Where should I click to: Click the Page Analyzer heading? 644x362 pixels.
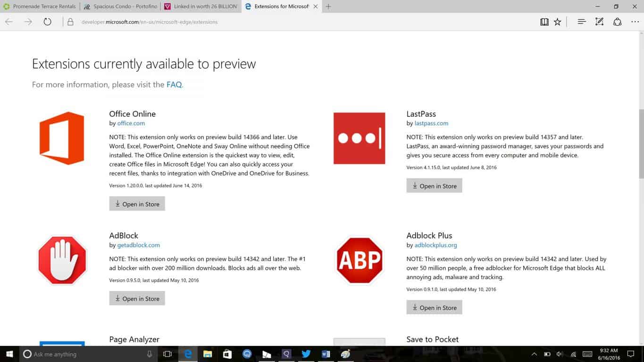pyautogui.click(x=134, y=339)
